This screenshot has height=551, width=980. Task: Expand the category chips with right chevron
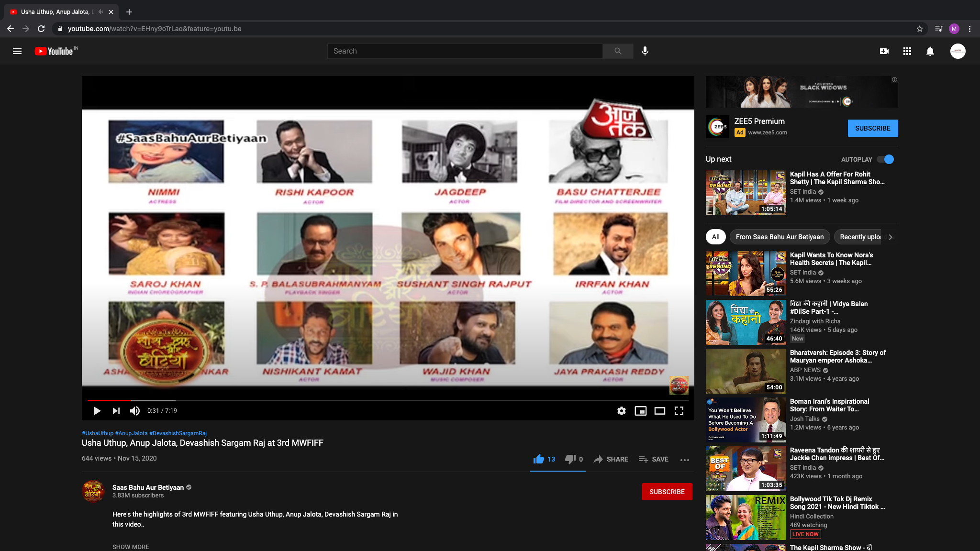[891, 237]
